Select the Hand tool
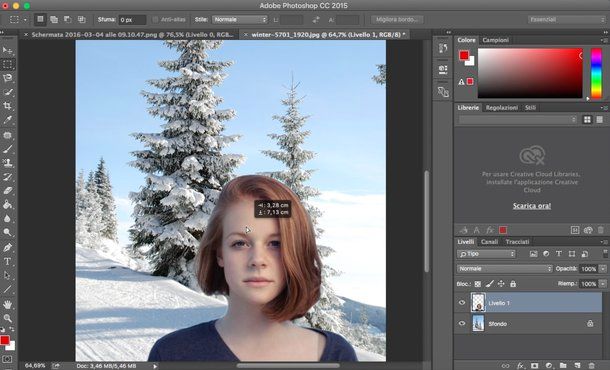610x370 pixels. [7, 305]
